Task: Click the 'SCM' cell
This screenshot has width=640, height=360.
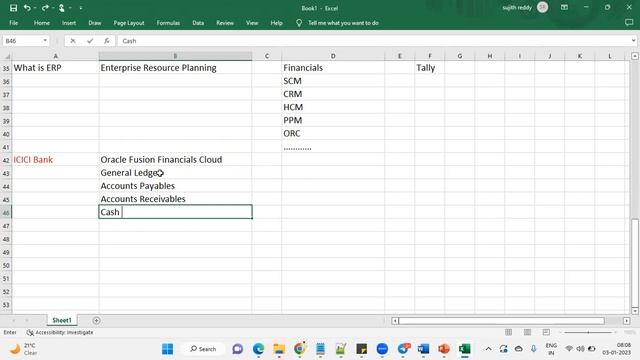Action: point(333,81)
